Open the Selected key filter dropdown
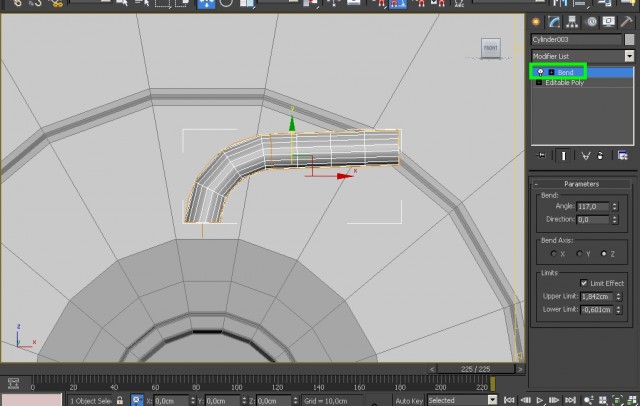The width and height of the screenshot is (640, 406). 493,400
